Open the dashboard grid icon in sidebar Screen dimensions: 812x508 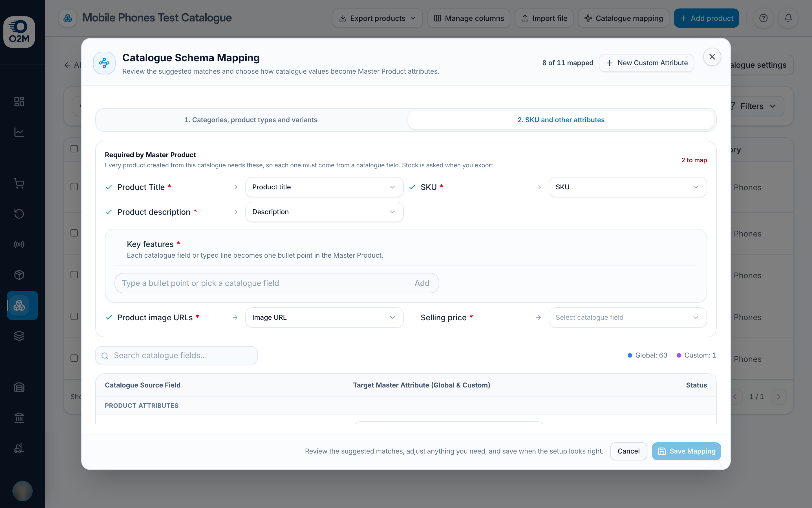pos(19,102)
